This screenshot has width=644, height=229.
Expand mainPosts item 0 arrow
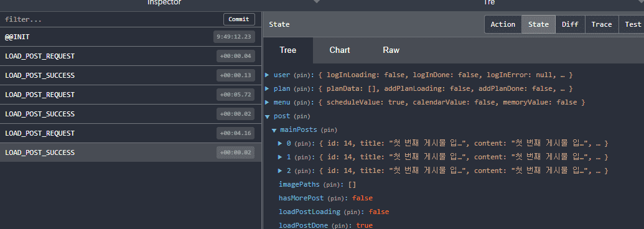tap(280, 143)
